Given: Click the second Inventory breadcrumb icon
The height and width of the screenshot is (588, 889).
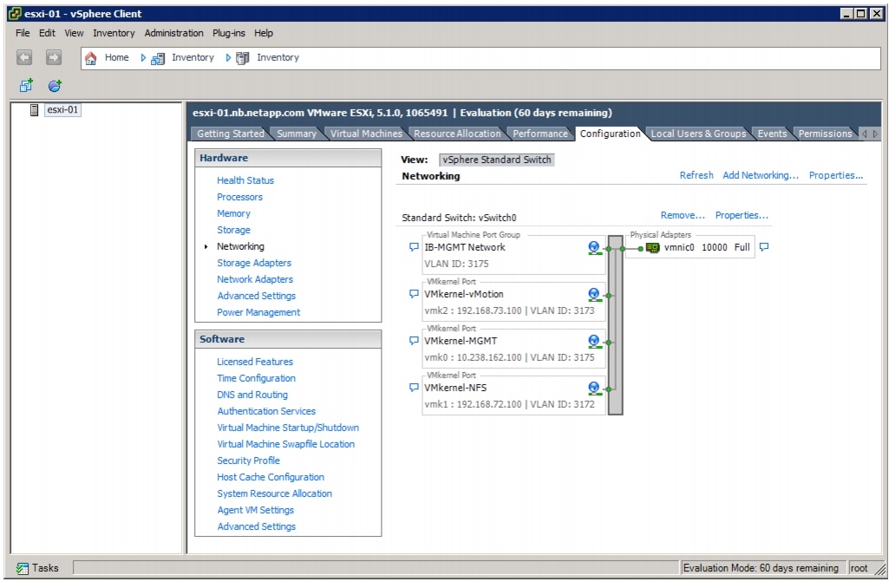Looking at the screenshot, I should 243,58.
